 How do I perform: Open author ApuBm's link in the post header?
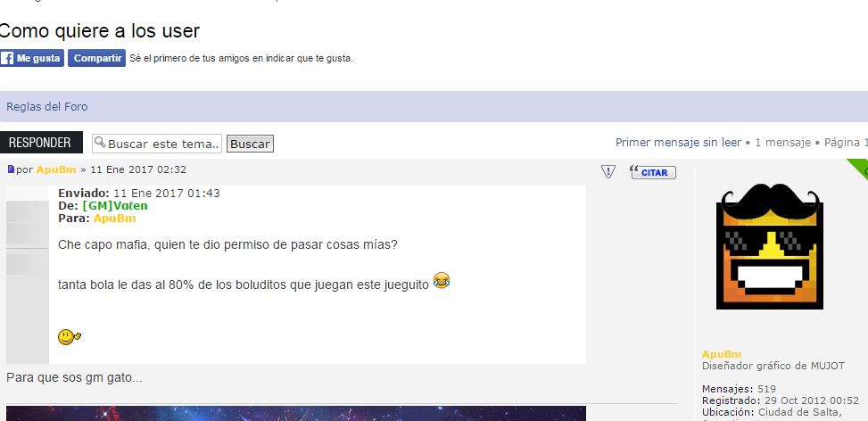(56, 169)
